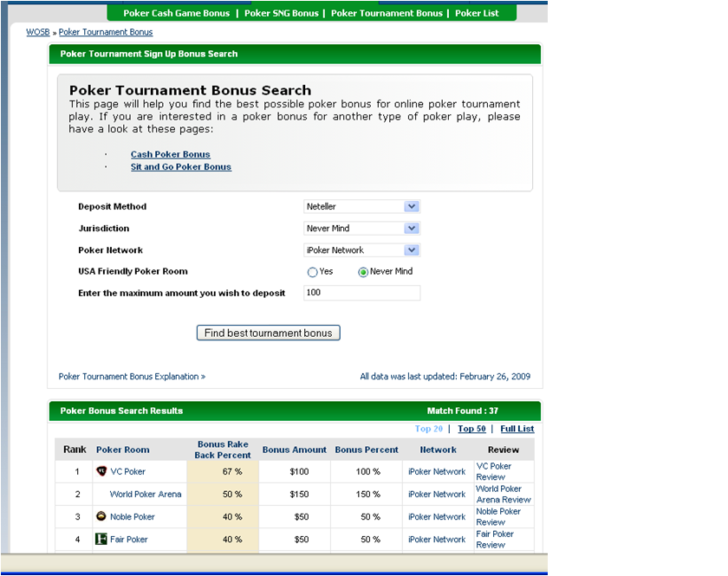Click the 150 % bonus percent cell

pyautogui.click(x=367, y=495)
